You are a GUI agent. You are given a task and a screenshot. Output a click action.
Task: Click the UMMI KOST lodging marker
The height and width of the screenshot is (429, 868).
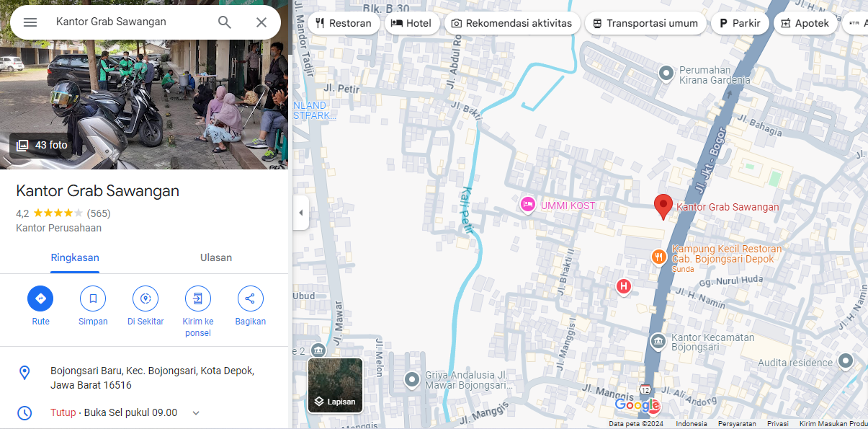528,205
